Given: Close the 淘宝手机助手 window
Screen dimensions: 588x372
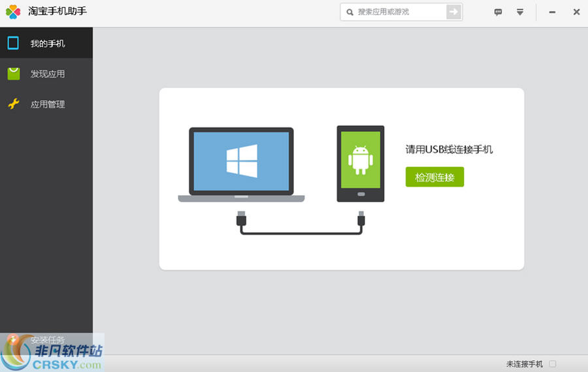Looking at the screenshot, I should point(576,12).
